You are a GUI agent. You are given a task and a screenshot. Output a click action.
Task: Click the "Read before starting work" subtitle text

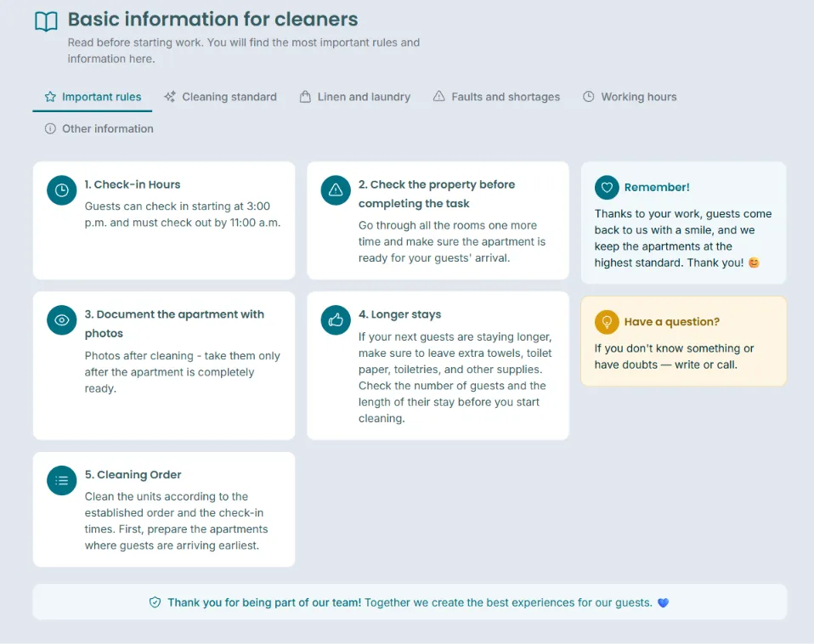coord(244,50)
